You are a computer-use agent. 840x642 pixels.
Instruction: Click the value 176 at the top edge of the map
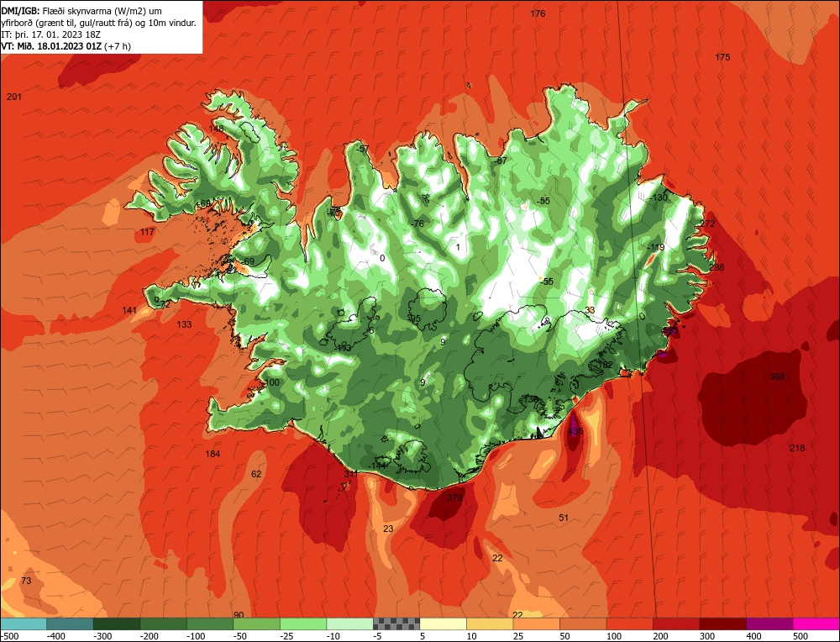pyautogui.click(x=538, y=13)
